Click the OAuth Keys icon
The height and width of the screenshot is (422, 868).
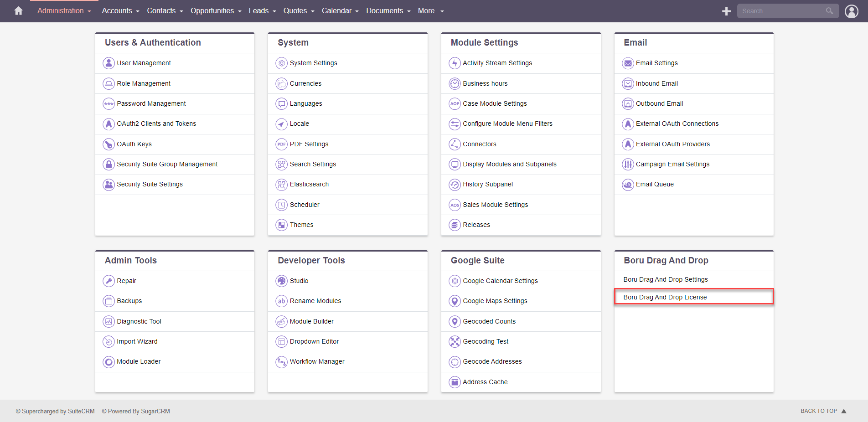pos(108,144)
